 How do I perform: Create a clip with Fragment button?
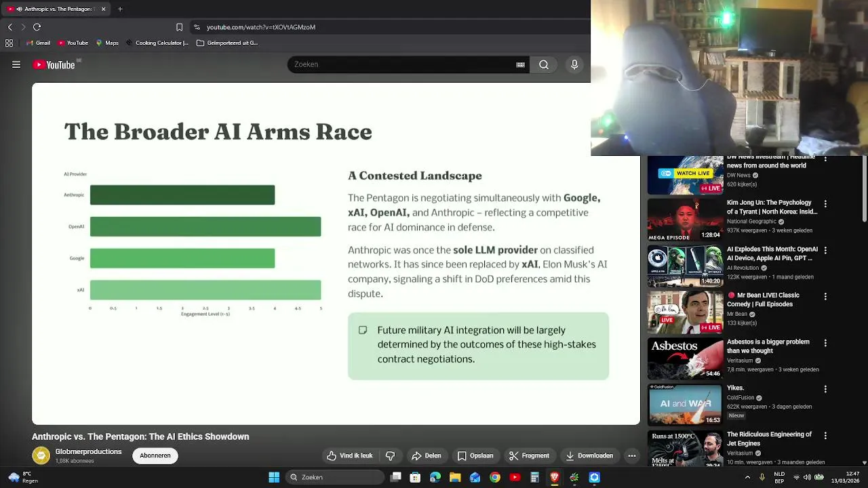(529, 455)
